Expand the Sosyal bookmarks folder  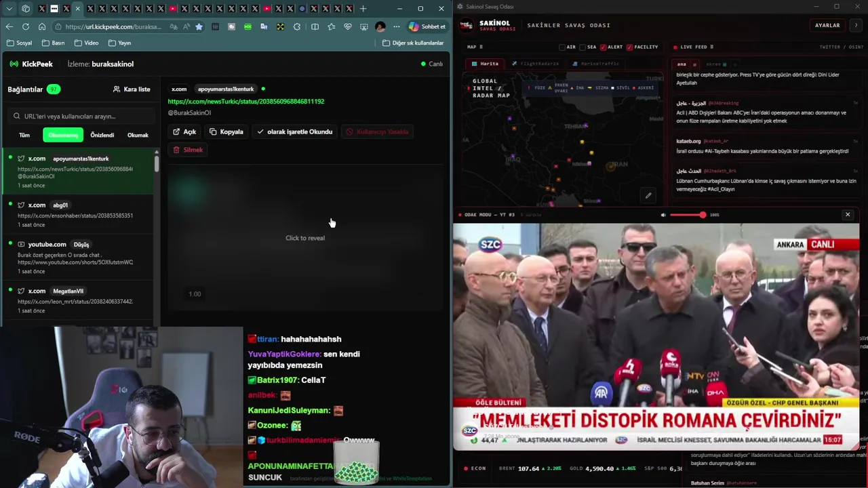20,43
